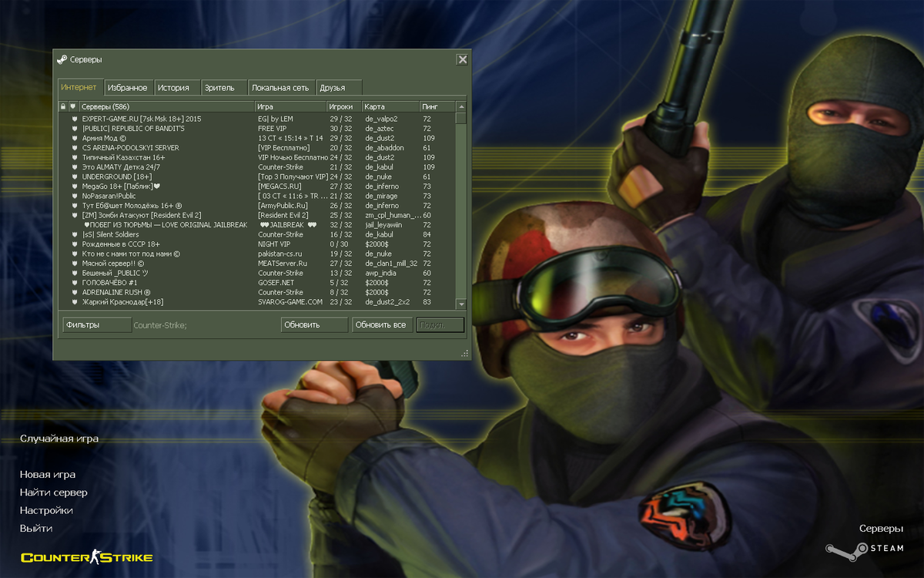This screenshot has width=924, height=578.
Task: Open the Избранное tab
Action: [x=128, y=88]
